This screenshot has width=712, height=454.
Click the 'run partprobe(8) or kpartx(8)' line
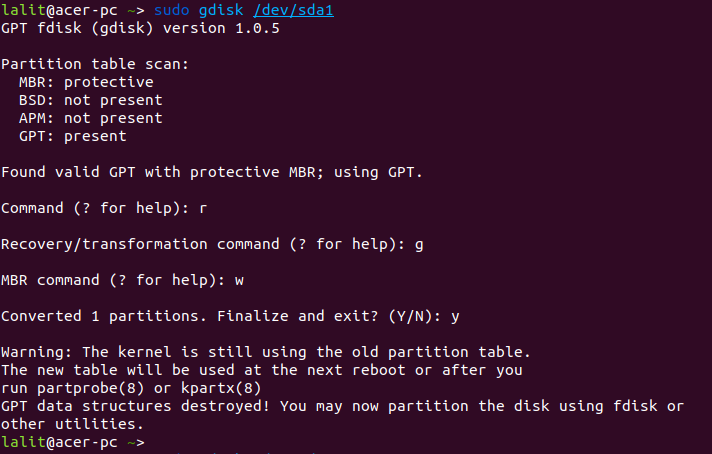131,388
